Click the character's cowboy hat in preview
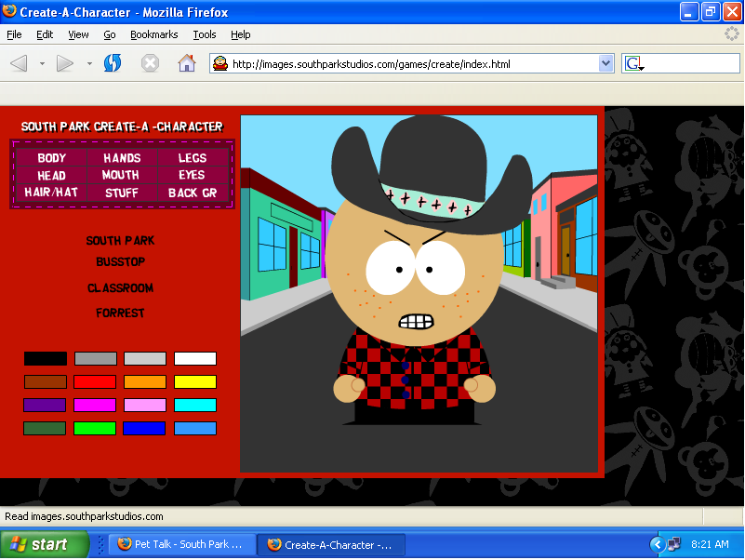Viewport: 745px width, 560px height. point(432,176)
